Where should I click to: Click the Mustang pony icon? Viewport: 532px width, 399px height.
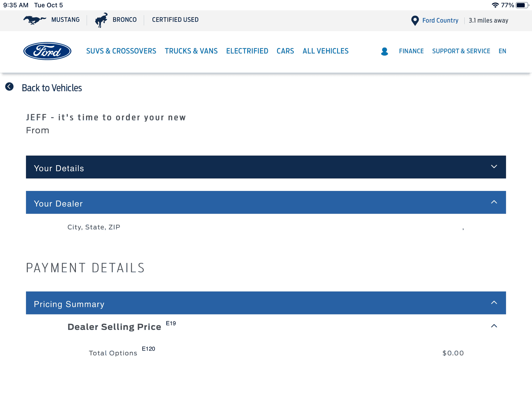point(35,20)
